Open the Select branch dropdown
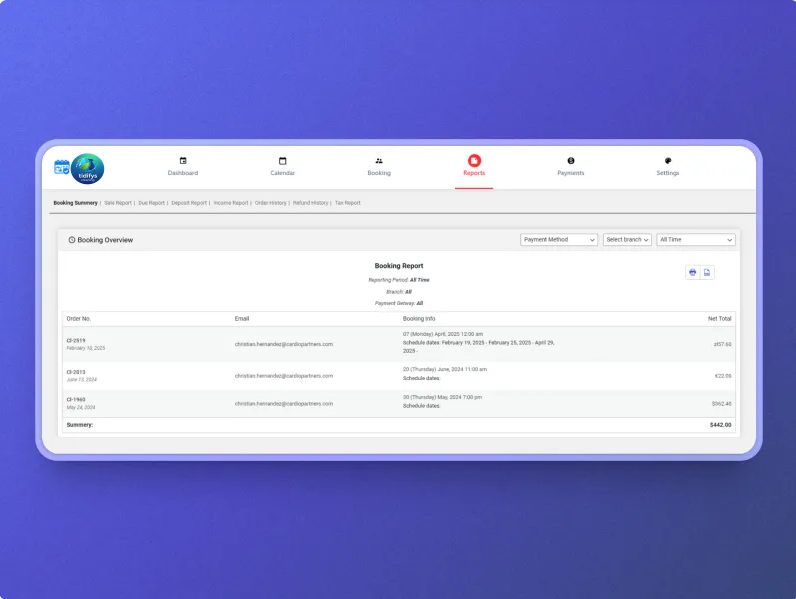 point(627,240)
